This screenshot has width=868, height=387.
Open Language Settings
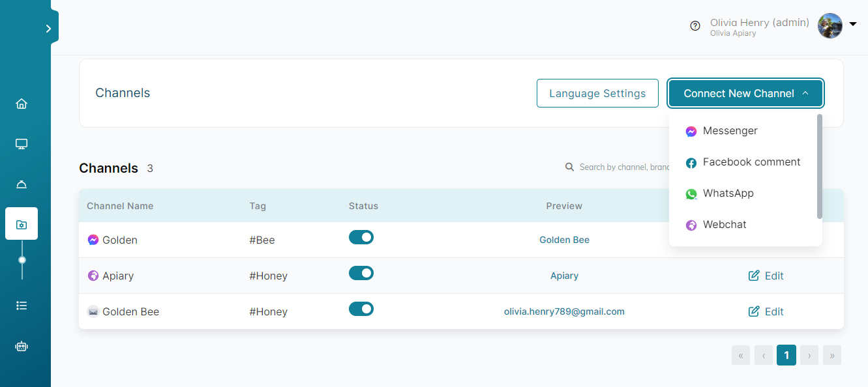(597, 93)
